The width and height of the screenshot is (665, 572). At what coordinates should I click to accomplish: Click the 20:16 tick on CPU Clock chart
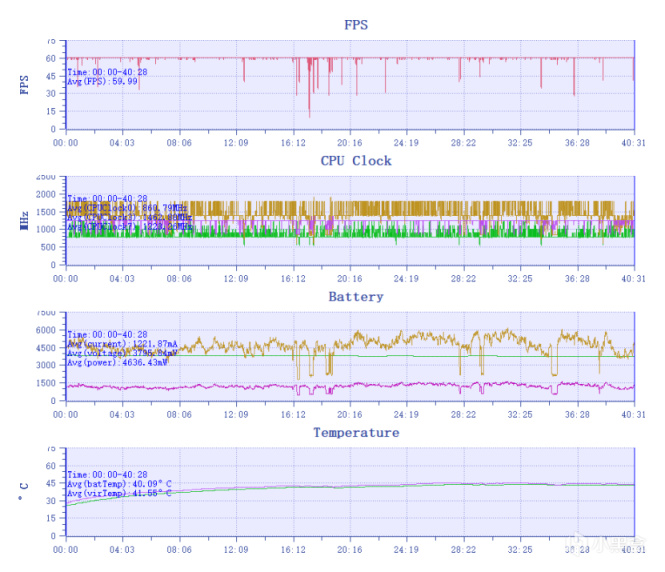(350, 279)
